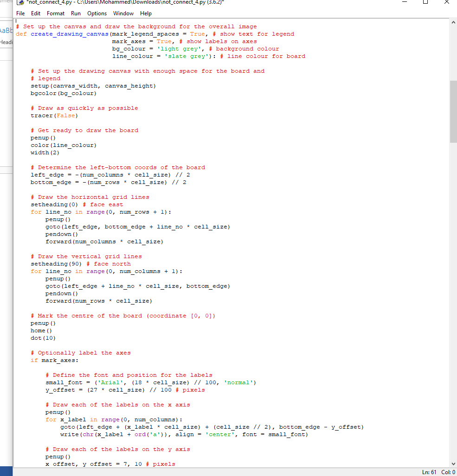The height and width of the screenshot is (476, 457).
Task: Click the scrollbar up arrow
Action: (453, 21)
